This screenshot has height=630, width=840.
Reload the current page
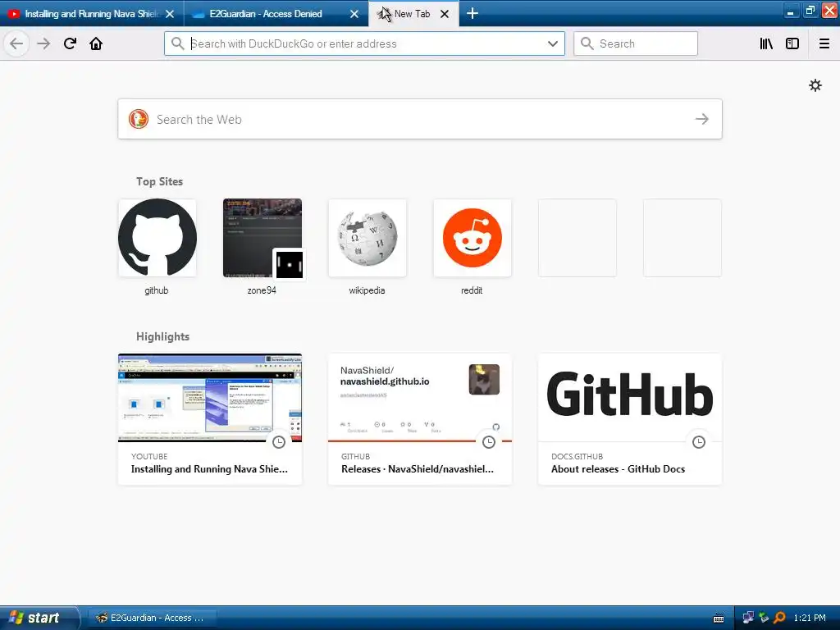pyautogui.click(x=70, y=43)
